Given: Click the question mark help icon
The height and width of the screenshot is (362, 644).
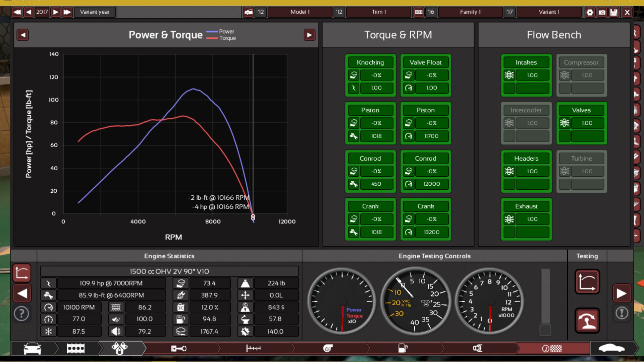Looking at the screenshot, I should [21, 314].
